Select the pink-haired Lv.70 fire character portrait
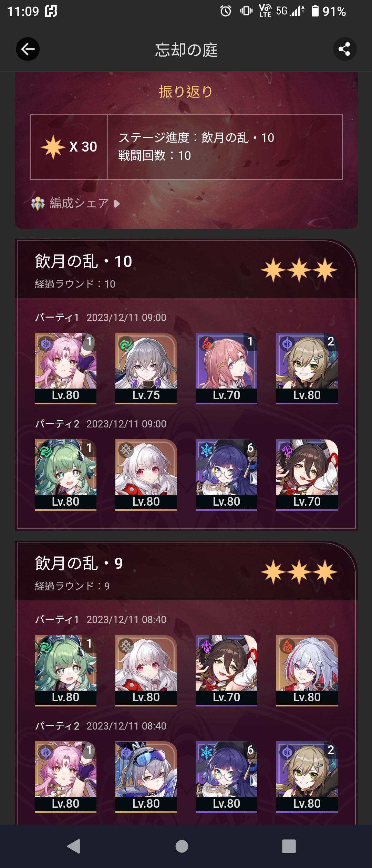Image resolution: width=372 pixels, height=868 pixels. pos(226,368)
